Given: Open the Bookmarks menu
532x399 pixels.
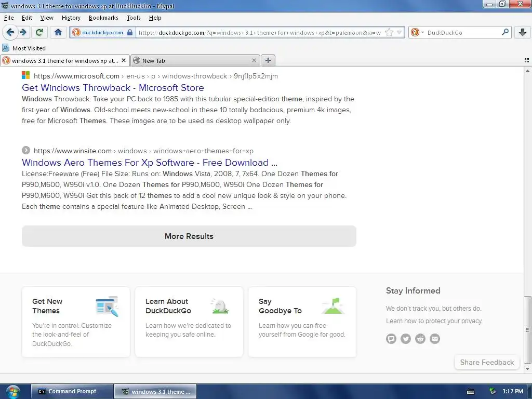Looking at the screenshot, I should click(x=103, y=18).
